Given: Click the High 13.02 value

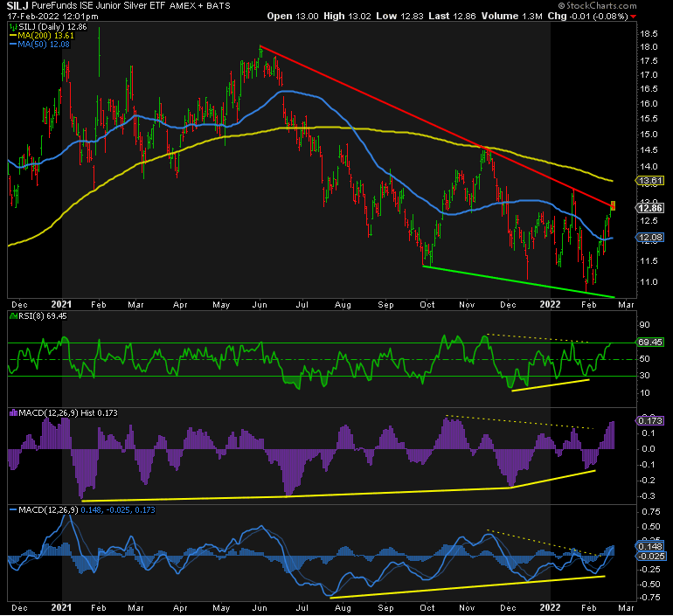Looking at the screenshot, I should [348, 17].
